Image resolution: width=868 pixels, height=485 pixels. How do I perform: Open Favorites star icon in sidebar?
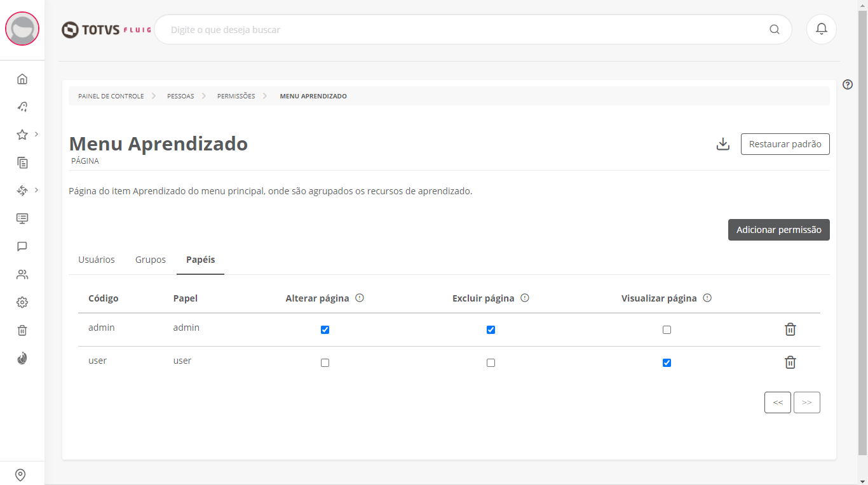click(22, 135)
